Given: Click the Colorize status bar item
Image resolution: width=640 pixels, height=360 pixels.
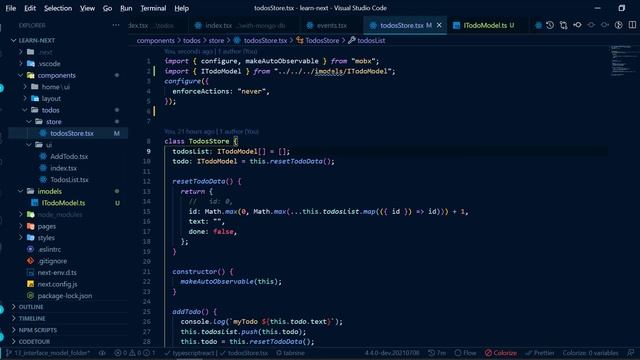Looking at the screenshot, I should [501, 353].
